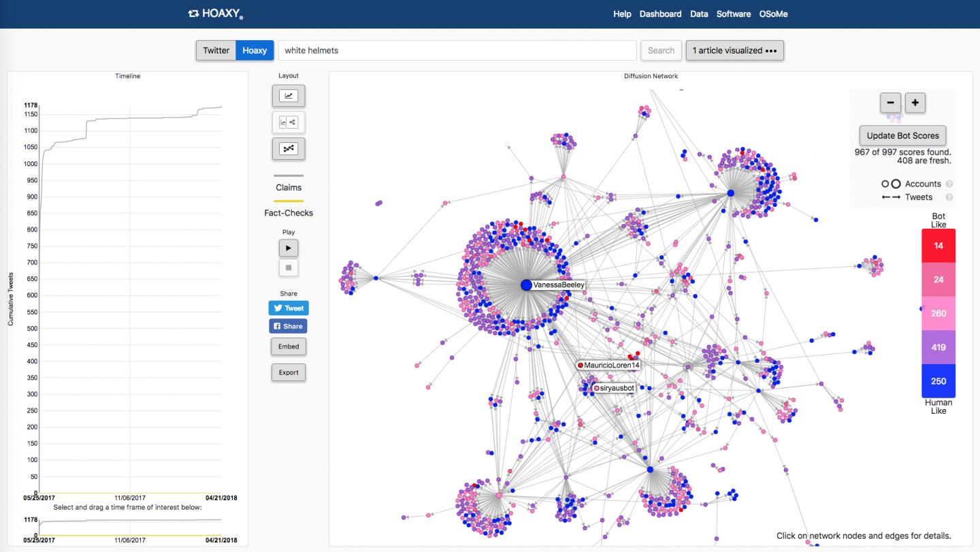Select the combined timeline and network layout
Screen dimensions: 980x552
click(x=289, y=123)
